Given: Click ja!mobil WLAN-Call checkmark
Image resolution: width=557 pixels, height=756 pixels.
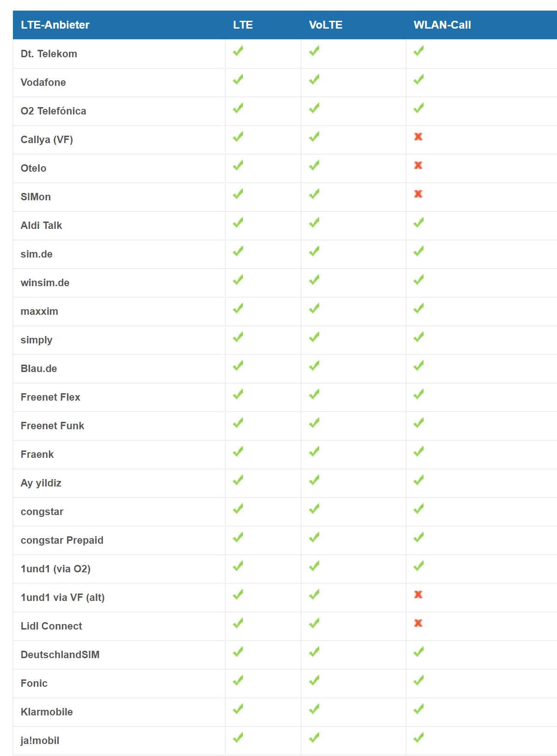Looking at the screenshot, I should tap(418, 738).
